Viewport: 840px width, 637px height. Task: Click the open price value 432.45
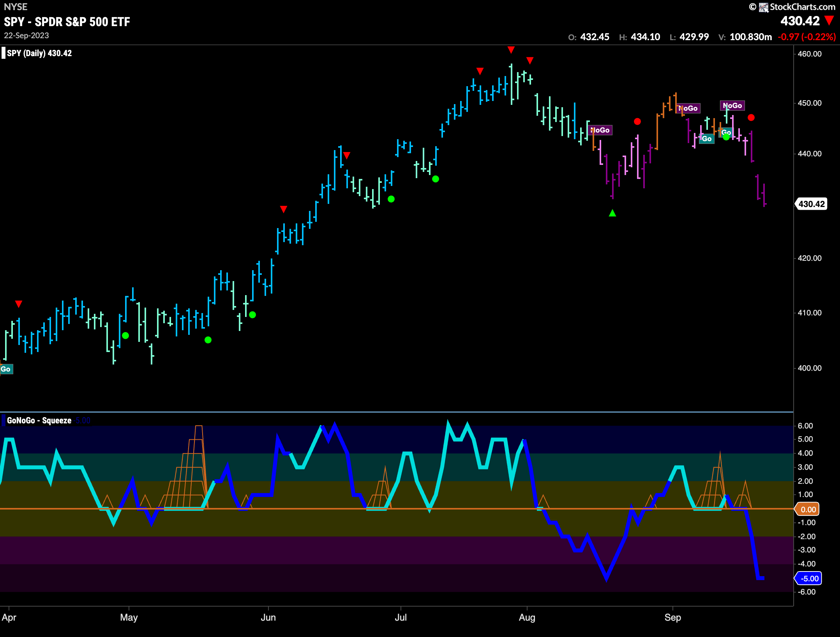(595, 37)
